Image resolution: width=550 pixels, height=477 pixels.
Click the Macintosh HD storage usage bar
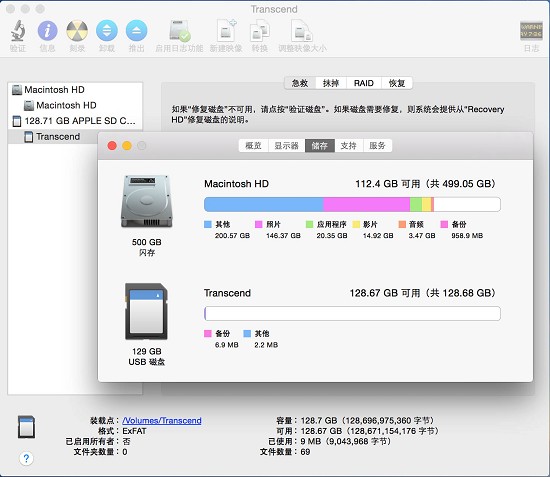point(352,204)
